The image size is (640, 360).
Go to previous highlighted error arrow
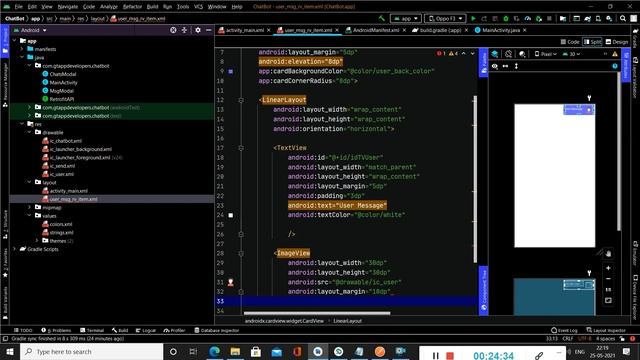pos(464,53)
